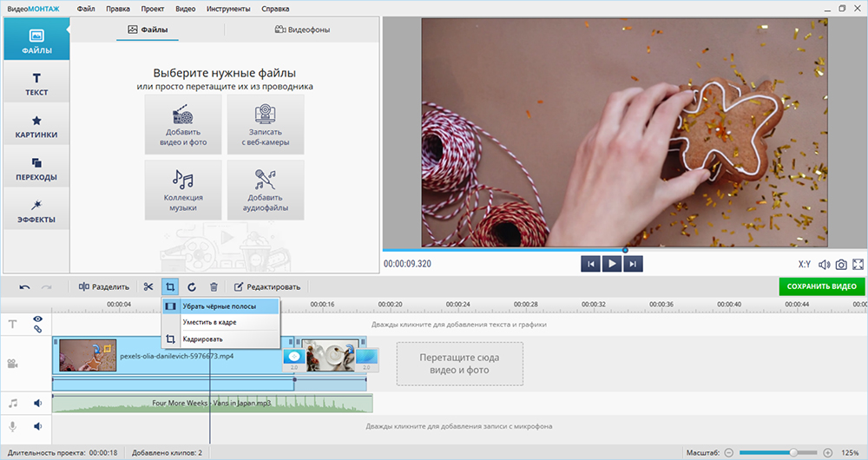This screenshot has width=868, height=460.
Task: Open the Инструменты menu
Action: coord(228,9)
